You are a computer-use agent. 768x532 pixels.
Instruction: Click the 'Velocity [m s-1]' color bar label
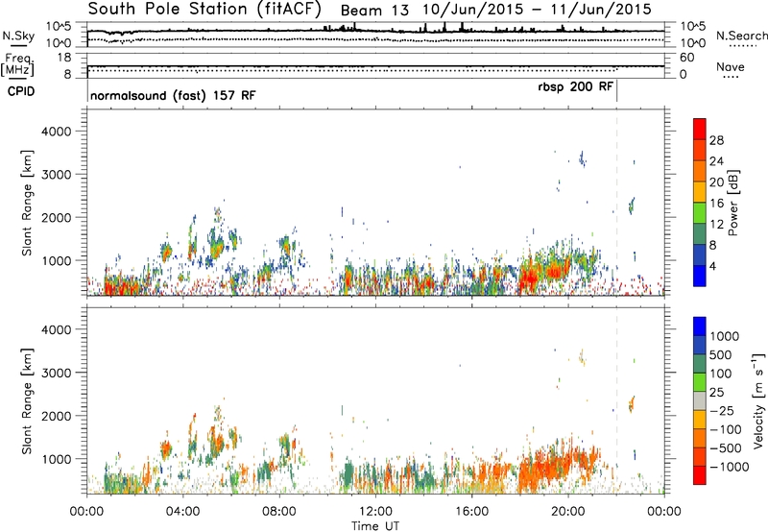tap(759, 400)
